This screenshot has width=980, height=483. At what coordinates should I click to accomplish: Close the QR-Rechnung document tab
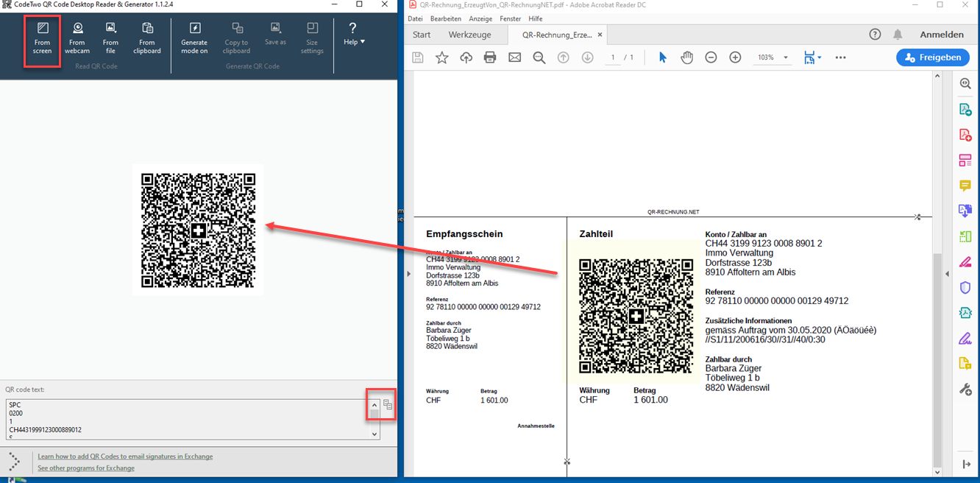tap(600, 35)
